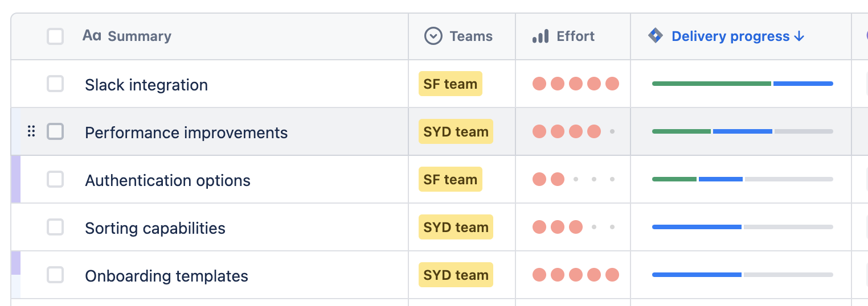Image resolution: width=868 pixels, height=306 pixels.
Task: Open the Onboarding templates idea
Action: [x=166, y=276]
